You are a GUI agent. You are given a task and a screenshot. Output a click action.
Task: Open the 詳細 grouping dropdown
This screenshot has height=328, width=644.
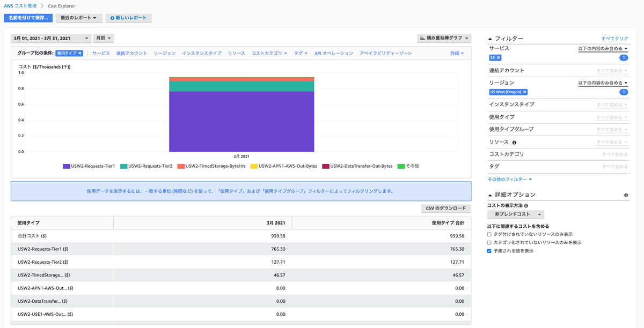[457, 53]
